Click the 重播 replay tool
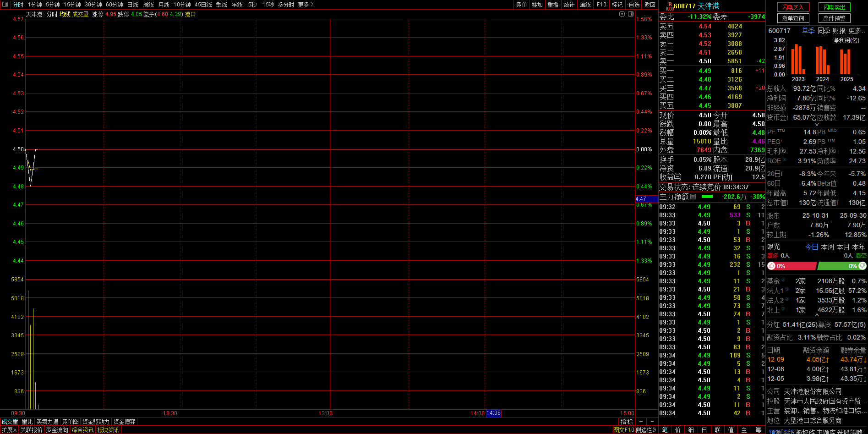 (x=553, y=5)
